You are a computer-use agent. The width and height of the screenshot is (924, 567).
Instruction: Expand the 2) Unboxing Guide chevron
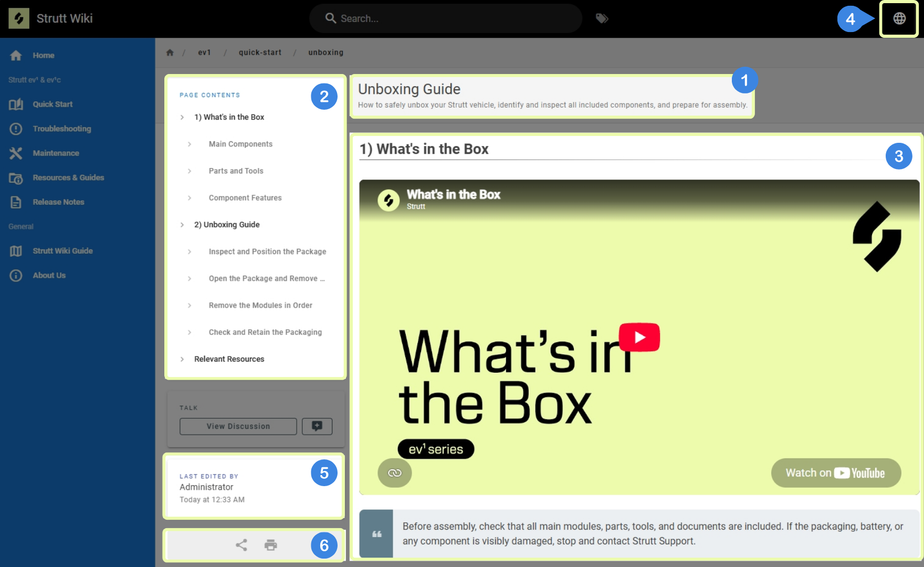coord(182,225)
